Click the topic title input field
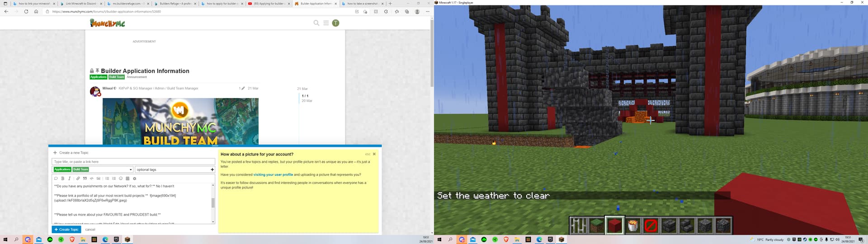The width and height of the screenshot is (868, 244). pyautogui.click(x=133, y=161)
